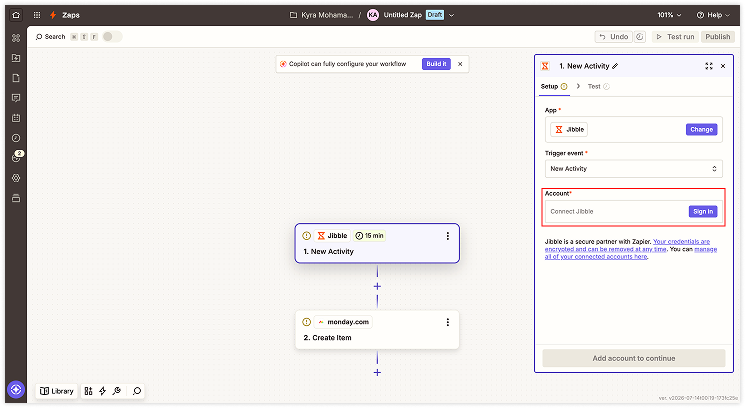Add a step after Create Item
745x408 pixels.
point(377,373)
